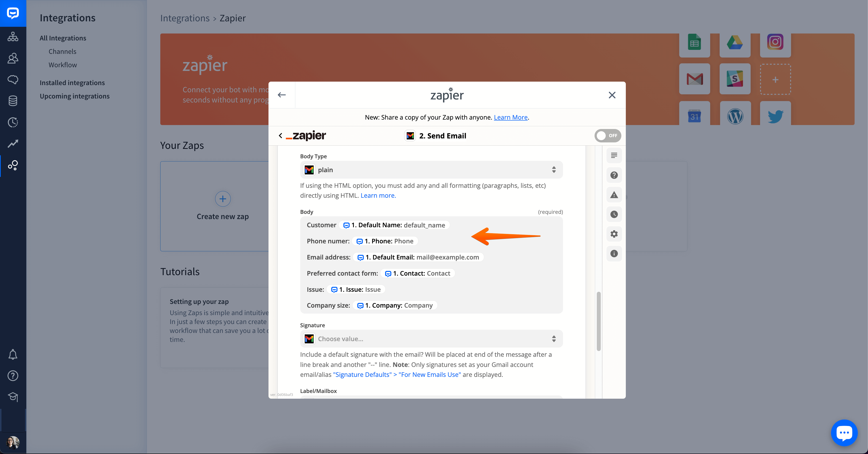868x454 pixels.
Task: Open notifications bell icon
Action: (x=13, y=354)
